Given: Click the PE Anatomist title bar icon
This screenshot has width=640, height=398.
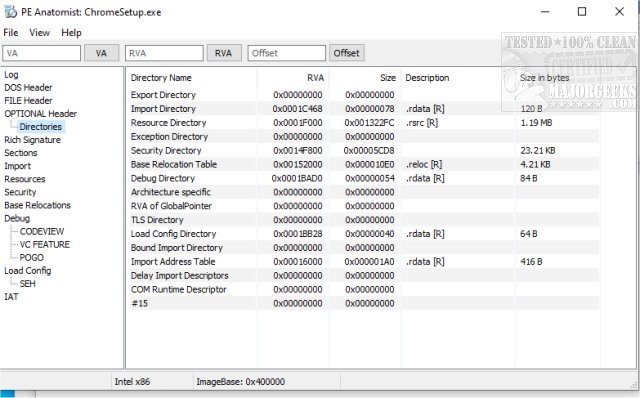Looking at the screenshot, I should pyautogui.click(x=11, y=12).
